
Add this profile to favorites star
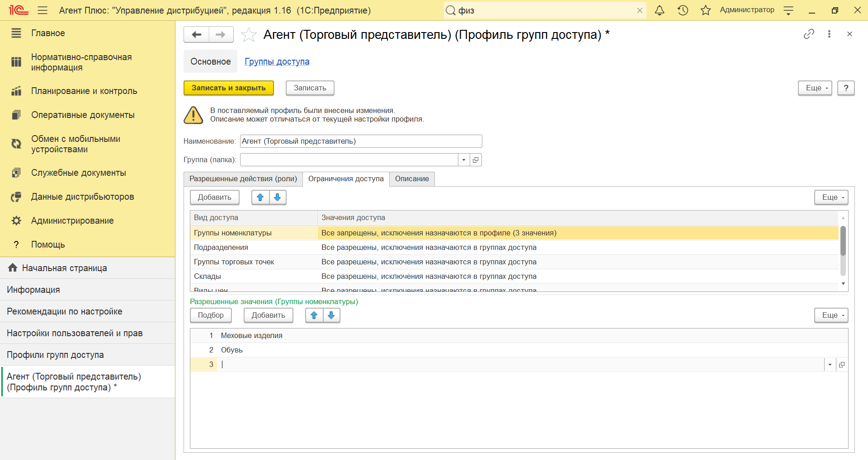coord(249,35)
